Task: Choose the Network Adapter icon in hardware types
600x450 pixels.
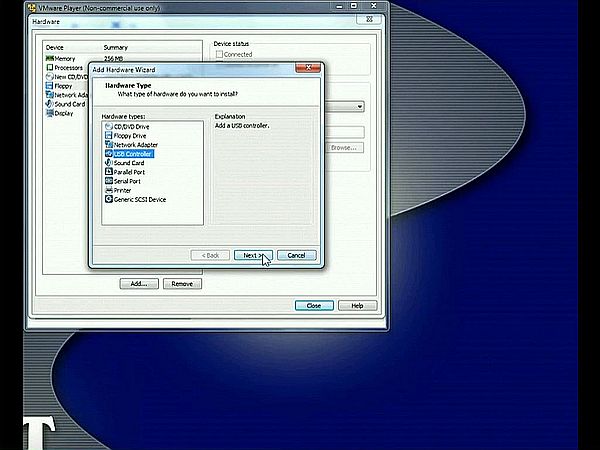Action: point(109,145)
